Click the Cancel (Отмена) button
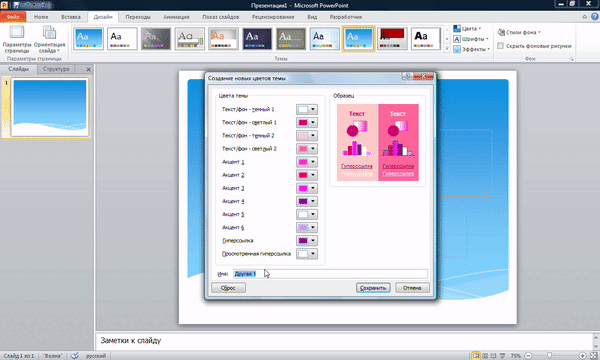Screen dimensions: 600x360 point(412,288)
